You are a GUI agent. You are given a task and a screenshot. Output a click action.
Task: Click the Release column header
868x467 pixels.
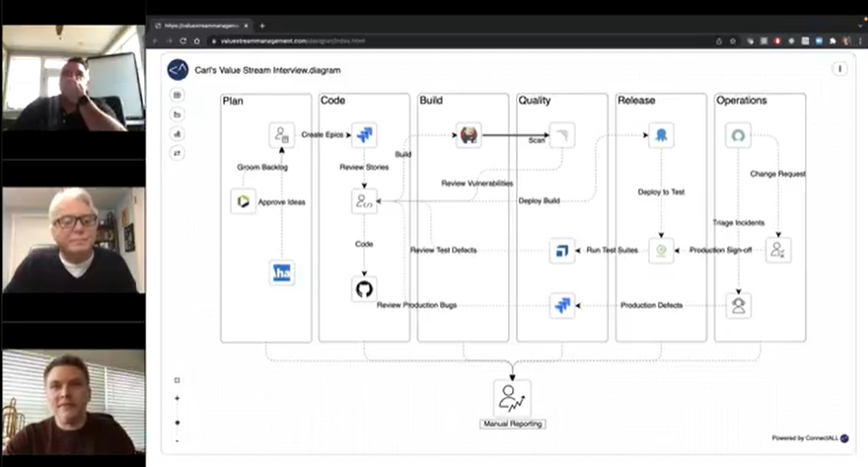(x=636, y=101)
